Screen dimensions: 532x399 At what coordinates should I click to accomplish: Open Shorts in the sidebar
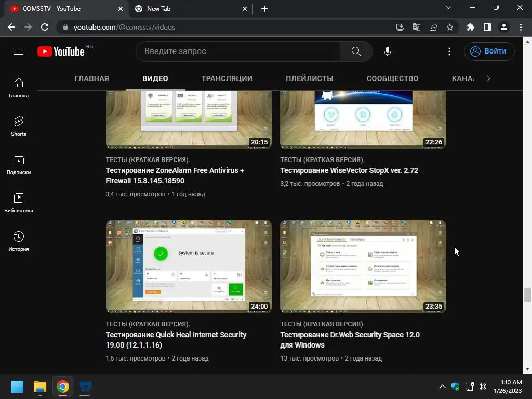point(19,126)
